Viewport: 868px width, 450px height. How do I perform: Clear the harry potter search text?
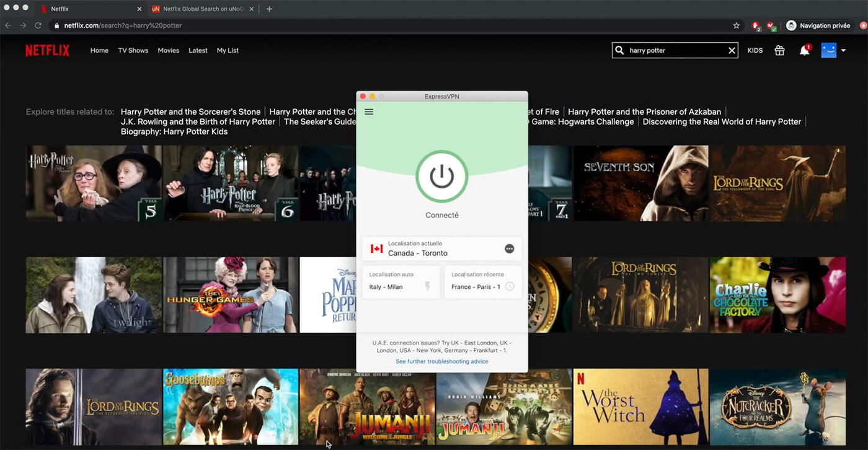pyautogui.click(x=732, y=51)
